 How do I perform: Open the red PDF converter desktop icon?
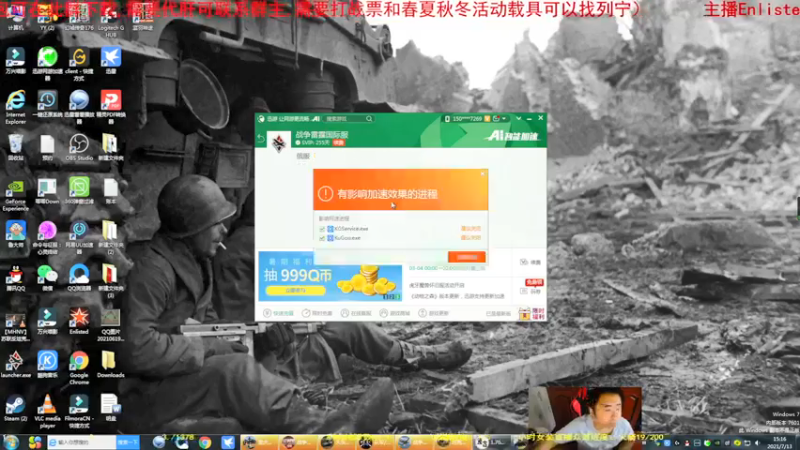click(110, 107)
